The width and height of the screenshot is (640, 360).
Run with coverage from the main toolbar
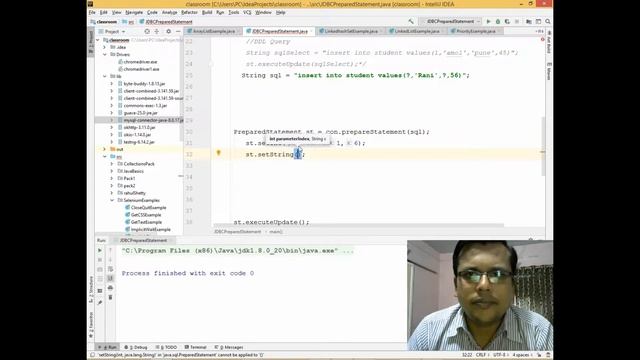507,22
